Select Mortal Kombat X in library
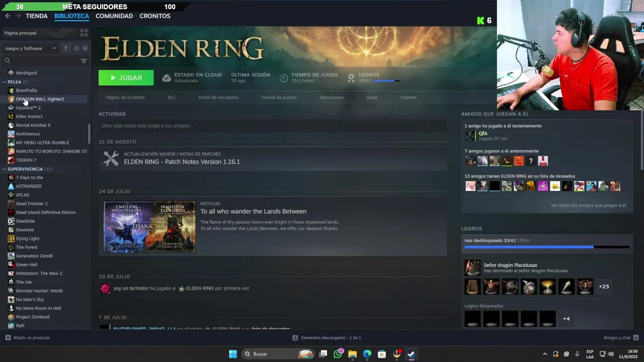This screenshot has width=644, height=362. [33, 125]
